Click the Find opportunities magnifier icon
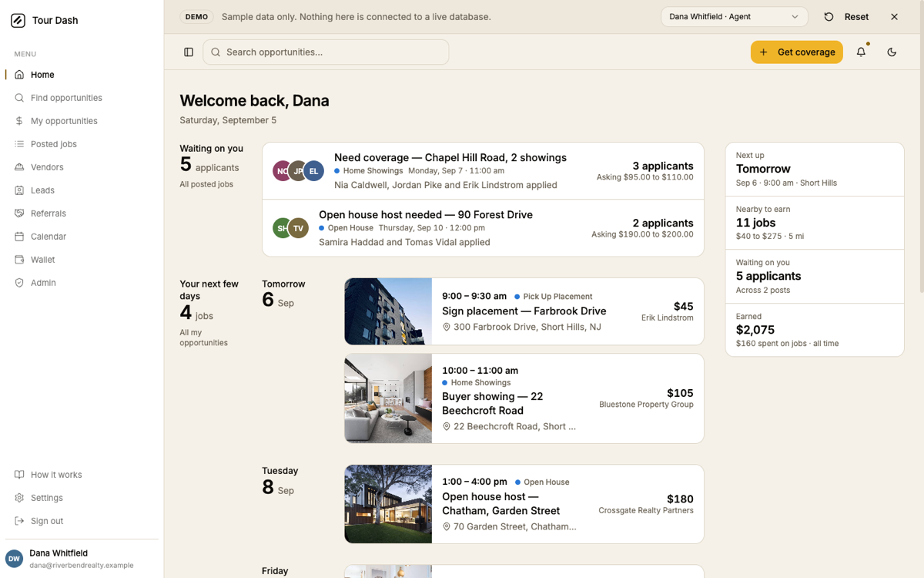This screenshot has width=924, height=578. [19, 98]
